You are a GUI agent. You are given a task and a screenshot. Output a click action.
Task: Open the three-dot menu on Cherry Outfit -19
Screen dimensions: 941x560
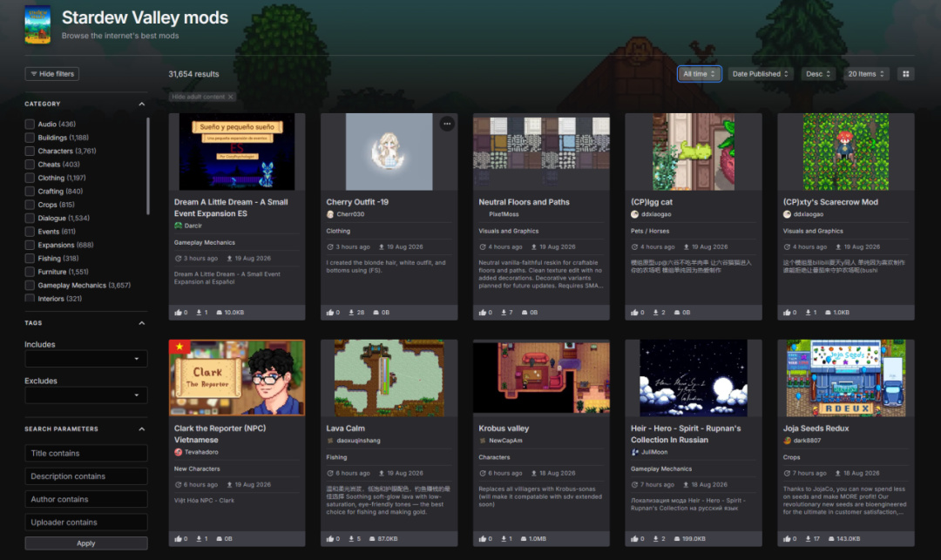pyautogui.click(x=447, y=124)
